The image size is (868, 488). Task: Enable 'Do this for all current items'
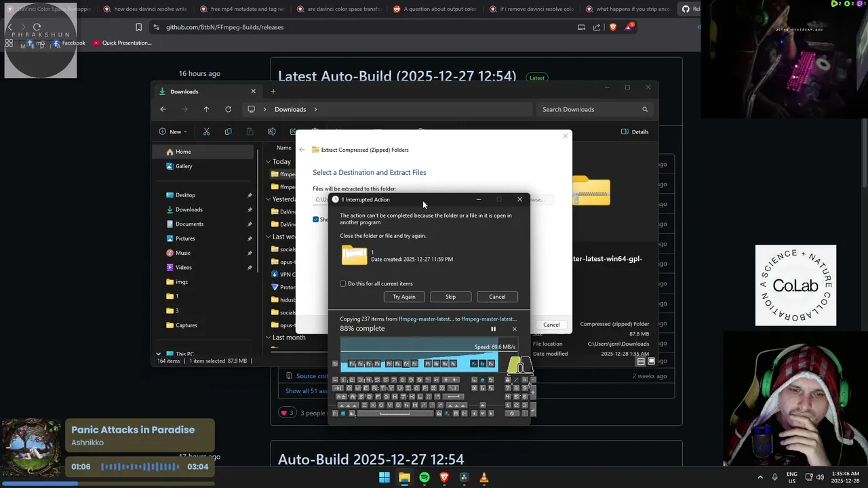343,283
